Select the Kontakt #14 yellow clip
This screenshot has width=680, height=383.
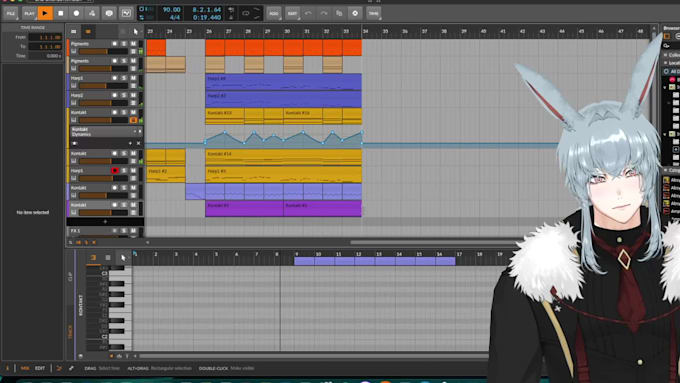point(283,157)
